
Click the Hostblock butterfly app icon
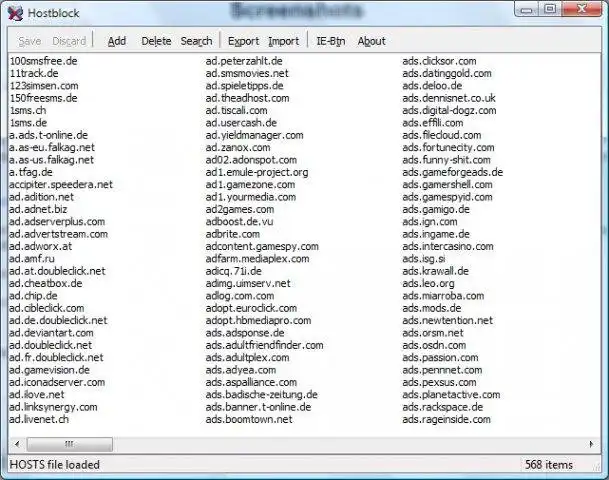[x=16, y=13]
